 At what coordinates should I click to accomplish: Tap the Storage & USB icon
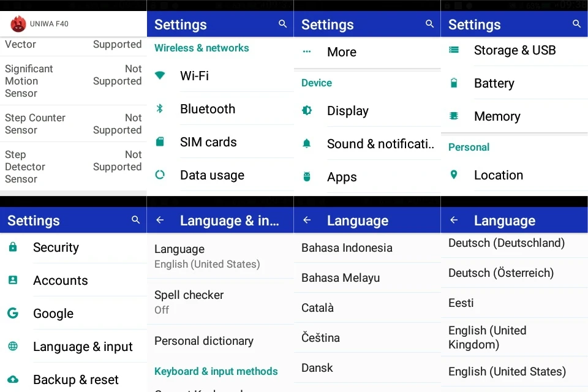click(x=454, y=50)
